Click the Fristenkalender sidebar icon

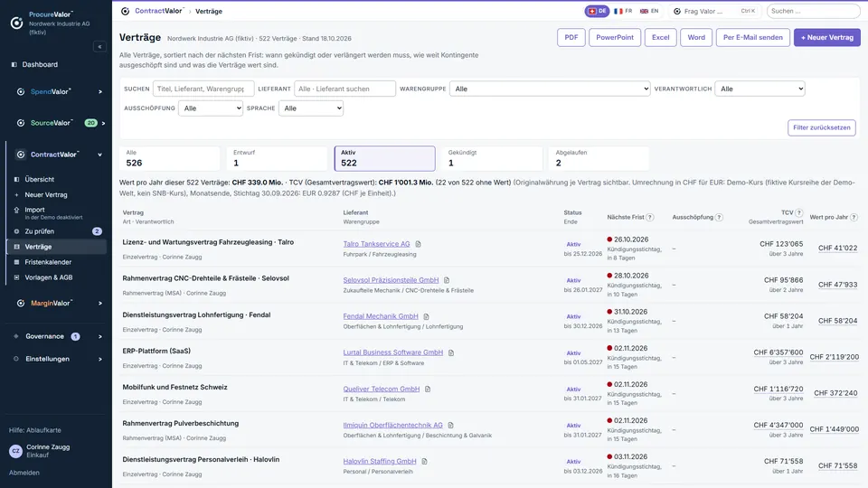click(x=16, y=262)
